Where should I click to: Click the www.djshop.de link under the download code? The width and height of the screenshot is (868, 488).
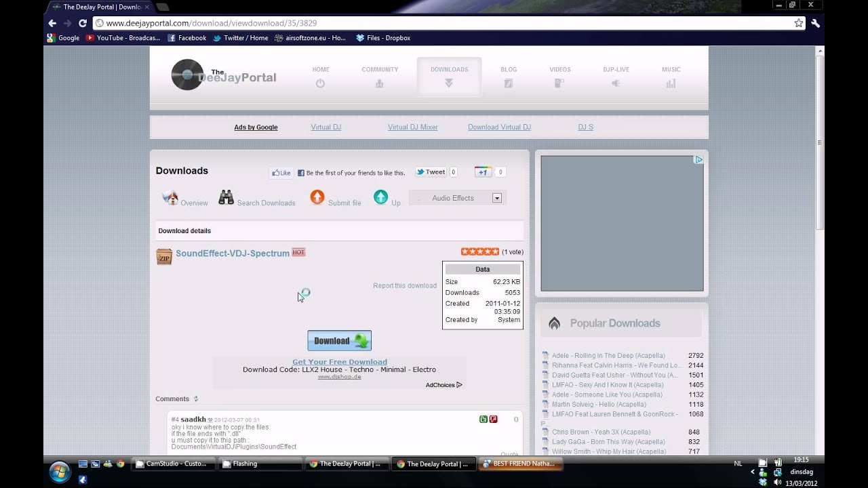[339, 377]
